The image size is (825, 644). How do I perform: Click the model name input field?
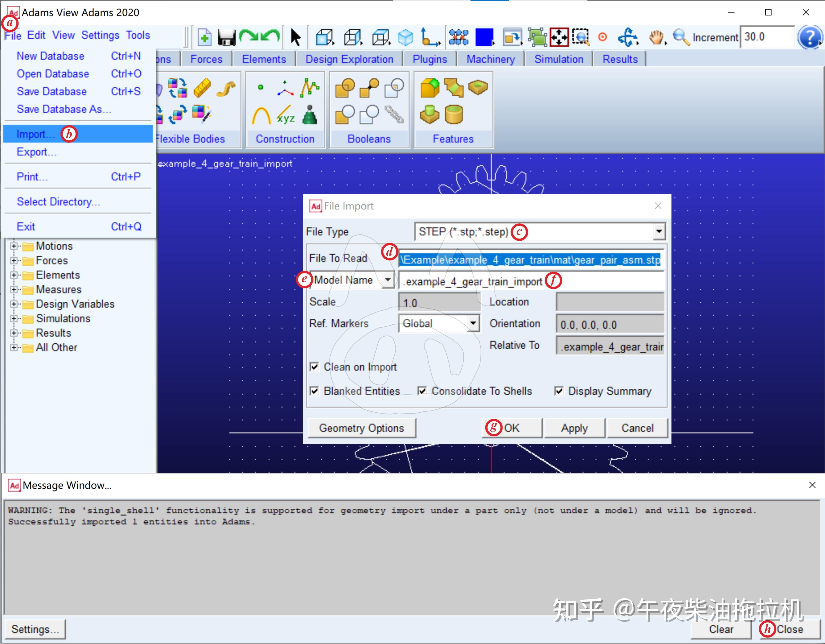[531, 281]
